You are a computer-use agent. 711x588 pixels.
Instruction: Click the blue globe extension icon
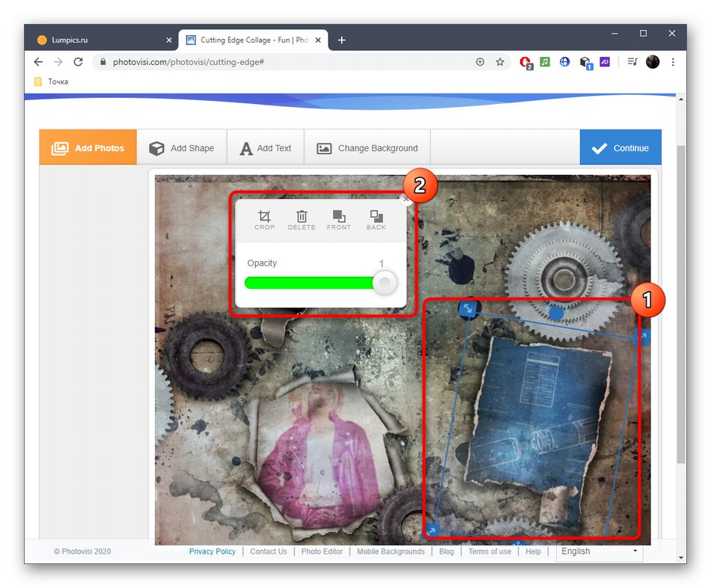click(564, 61)
